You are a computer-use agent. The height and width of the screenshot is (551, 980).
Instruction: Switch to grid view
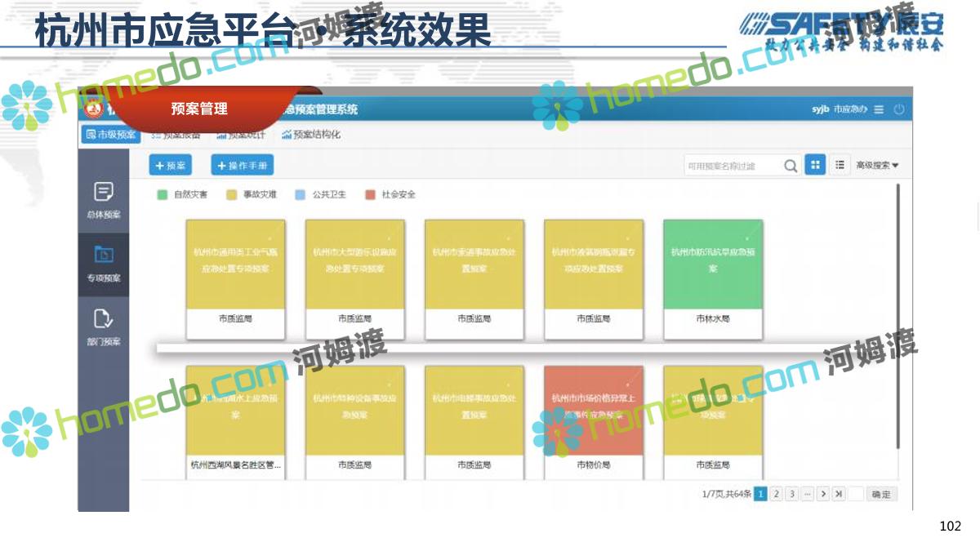click(814, 165)
